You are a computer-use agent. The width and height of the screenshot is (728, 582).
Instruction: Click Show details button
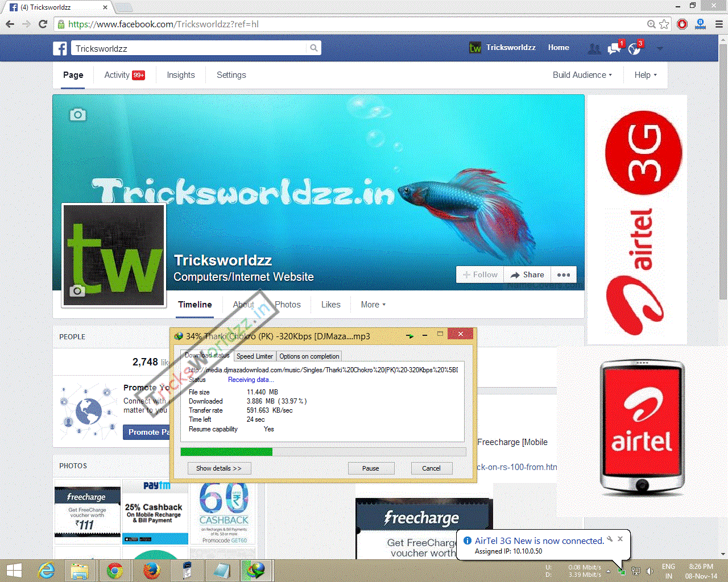[219, 468]
